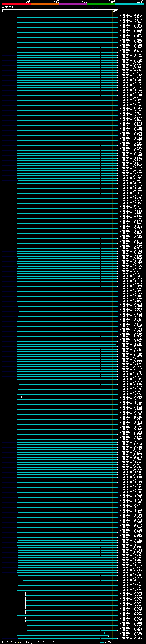Viewport: 146px width, 644px height.
Task: Select the UniRef100_C0PQF4 label
Action: point(131,361)
